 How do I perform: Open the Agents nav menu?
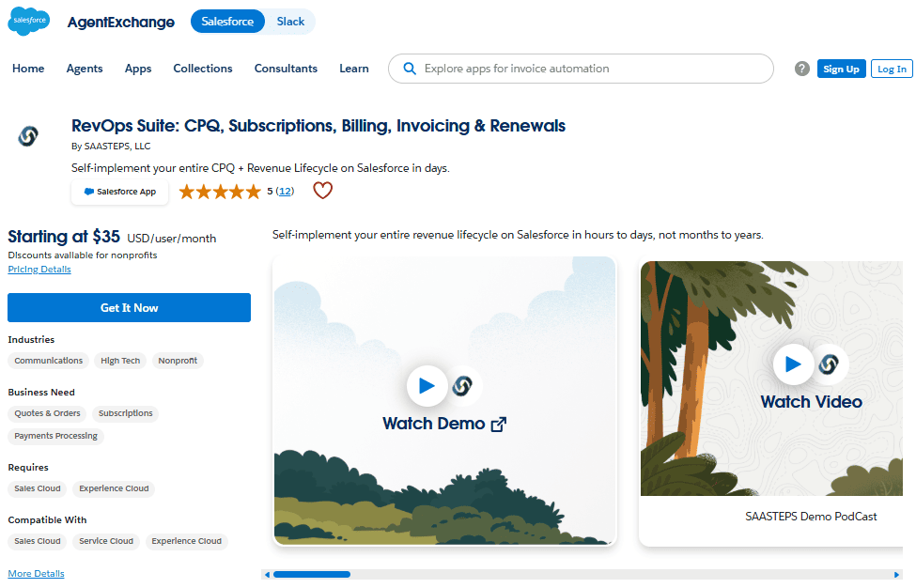click(x=85, y=69)
